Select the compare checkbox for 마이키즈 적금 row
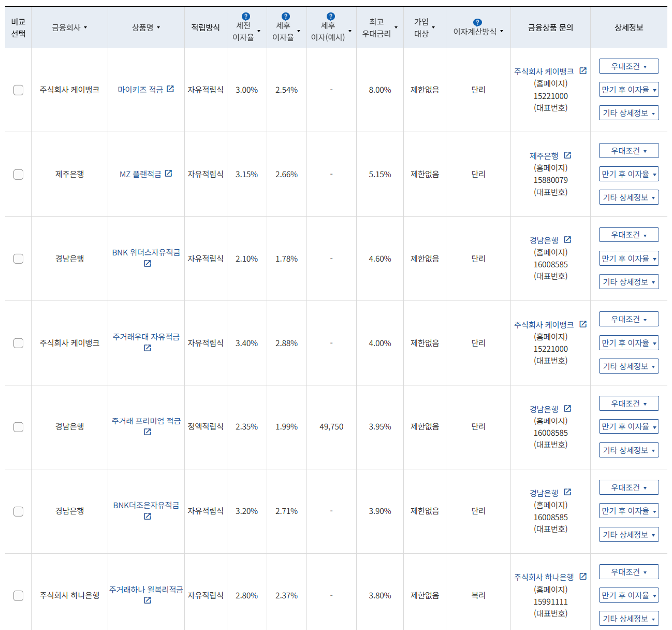Image resolution: width=672 pixels, height=630 pixels. point(19,90)
